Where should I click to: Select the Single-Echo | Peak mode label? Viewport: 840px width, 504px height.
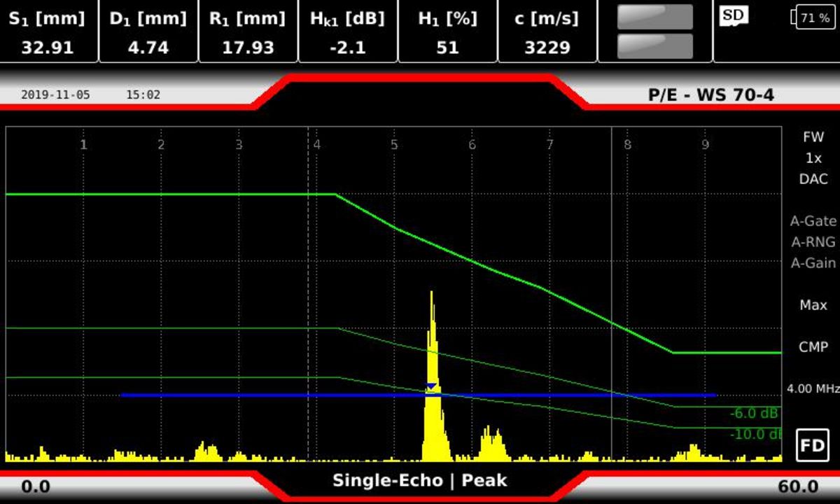click(419, 481)
